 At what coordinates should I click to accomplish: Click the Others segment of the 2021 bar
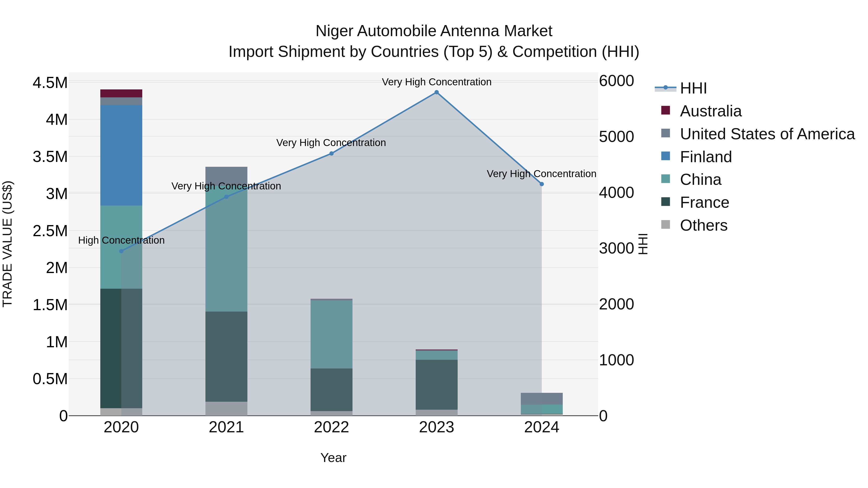tap(226, 408)
